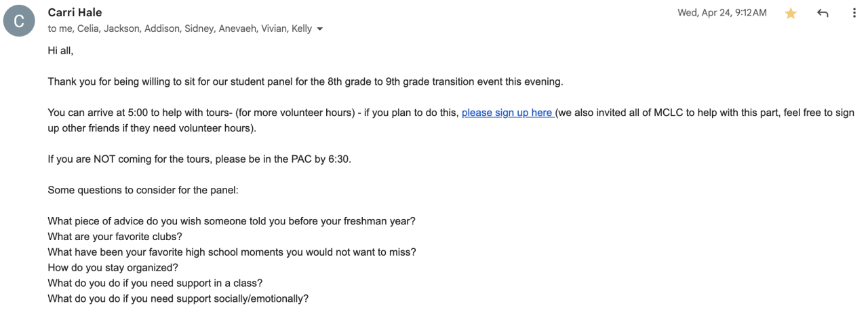The image size is (868, 314).
Task: Click the "Hi all," greeting line
Action: tap(60, 50)
